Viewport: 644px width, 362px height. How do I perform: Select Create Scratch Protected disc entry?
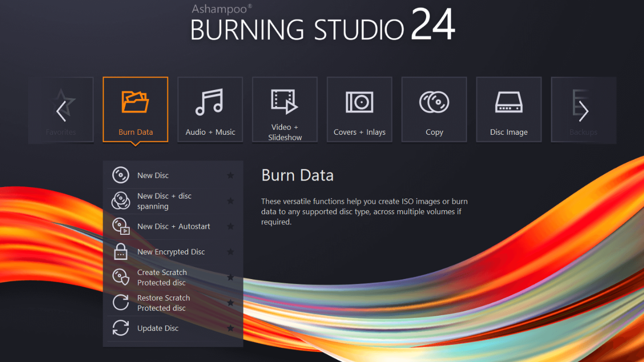click(173, 278)
